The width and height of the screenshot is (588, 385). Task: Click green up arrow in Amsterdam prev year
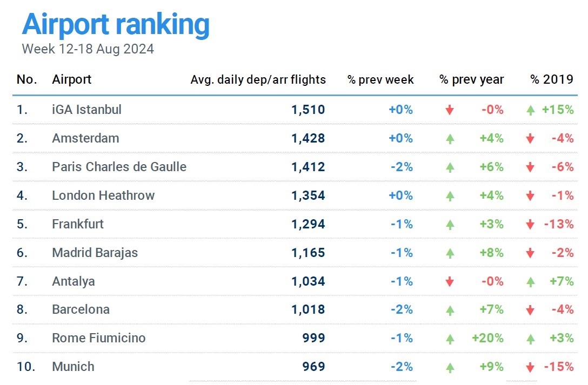click(450, 139)
